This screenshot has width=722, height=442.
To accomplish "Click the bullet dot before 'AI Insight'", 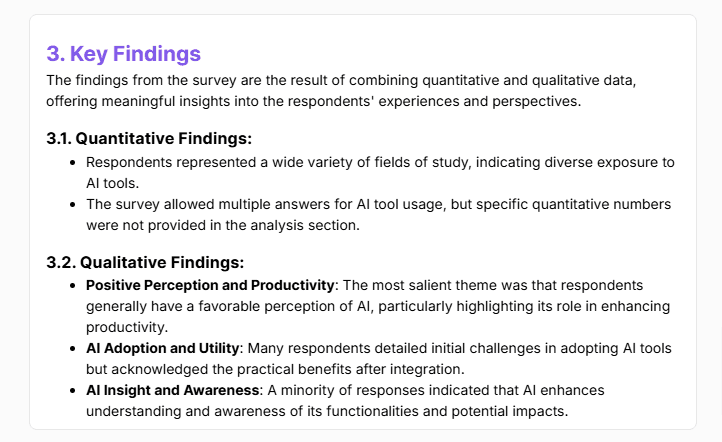I will pyautogui.click(x=73, y=390).
